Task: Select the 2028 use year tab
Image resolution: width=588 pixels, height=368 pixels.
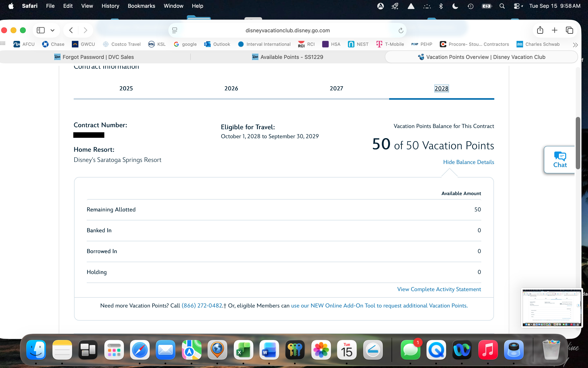Action: (441, 88)
